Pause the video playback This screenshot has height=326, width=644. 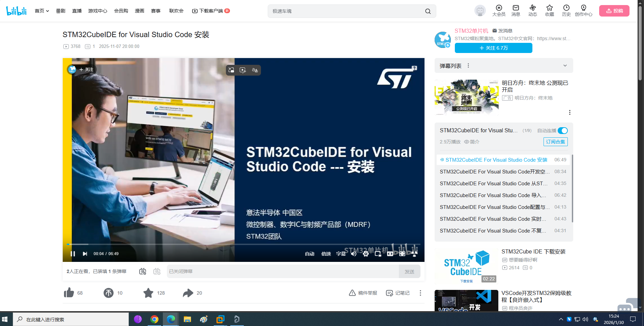click(x=72, y=253)
